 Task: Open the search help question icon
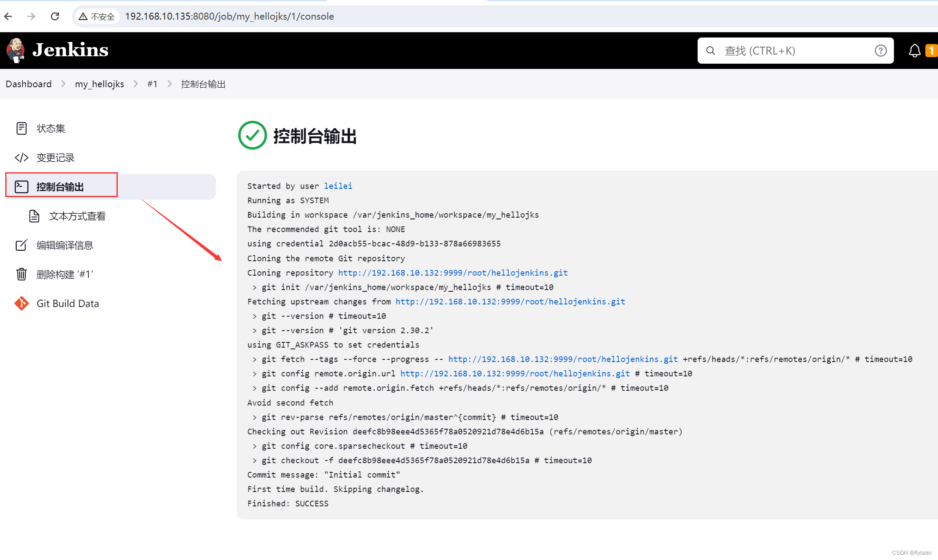(x=880, y=51)
